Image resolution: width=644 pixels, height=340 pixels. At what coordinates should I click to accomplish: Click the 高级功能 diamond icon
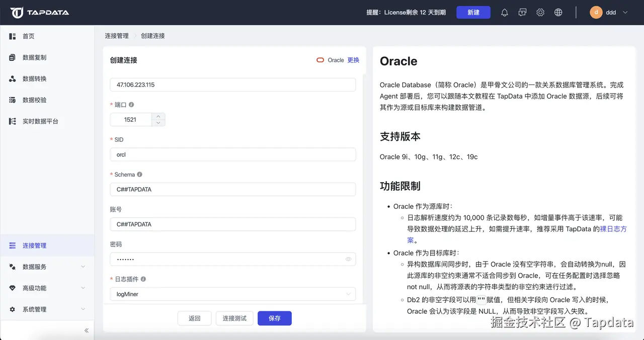pyautogui.click(x=13, y=288)
